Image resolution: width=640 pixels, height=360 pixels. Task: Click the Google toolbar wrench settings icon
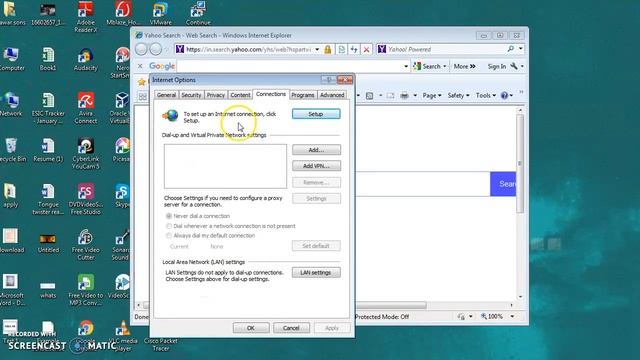[514, 66]
